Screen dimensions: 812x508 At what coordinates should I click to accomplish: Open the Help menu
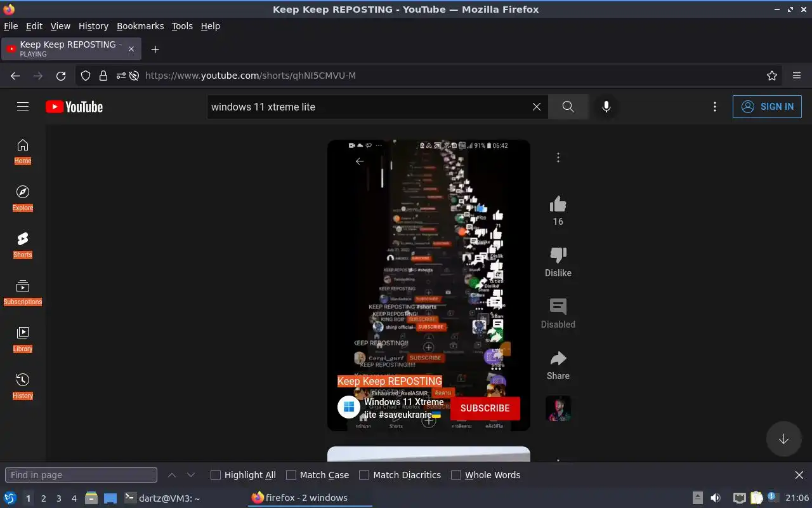211,26
